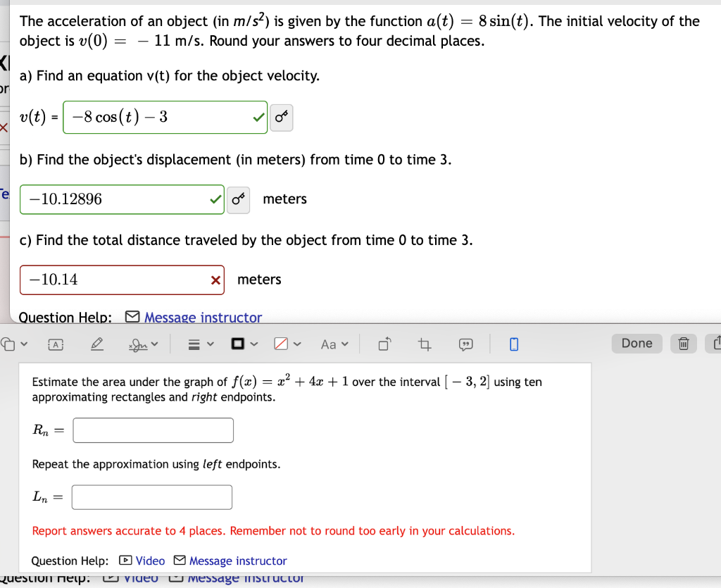Click the envelope icon by lower Message instructor
The height and width of the screenshot is (588, 721).
(180, 561)
